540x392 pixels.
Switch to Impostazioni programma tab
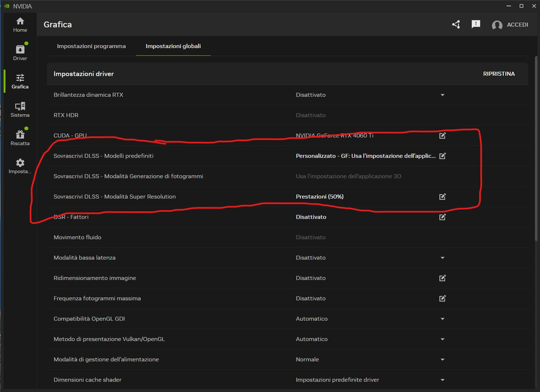[x=91, y=46]
